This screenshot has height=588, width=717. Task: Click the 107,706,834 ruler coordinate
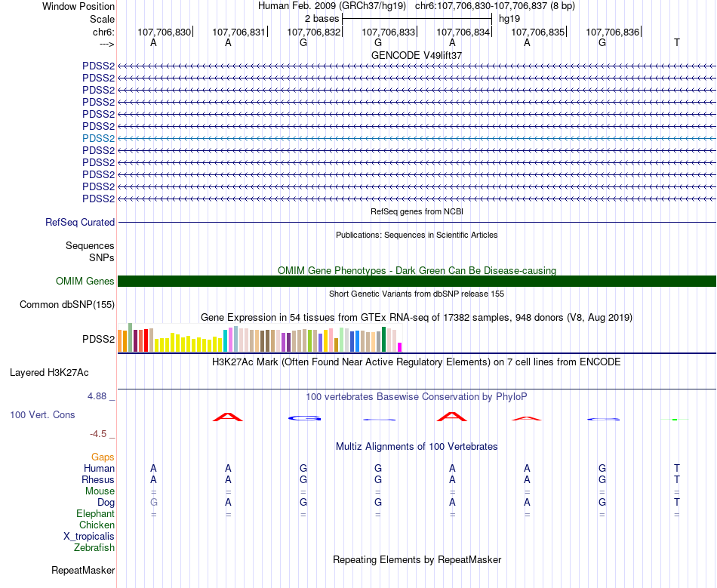click(x=463, y=32)
